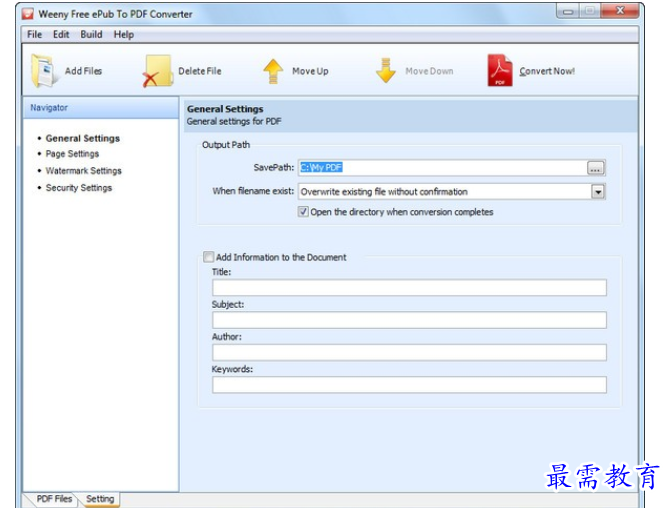Click the Convert Now! label
668x508 pixels.
pos(547,71)
